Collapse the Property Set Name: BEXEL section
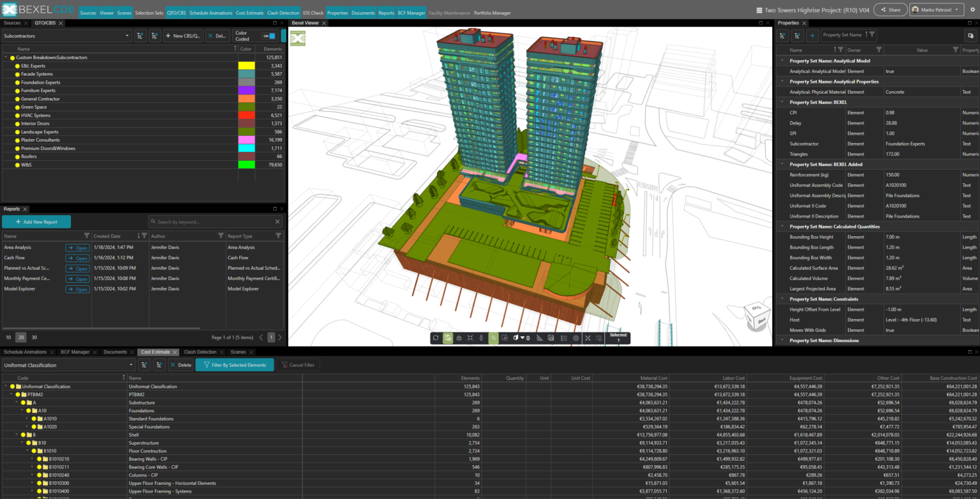This screenshot has height=499, width=980. click(781, 101)
